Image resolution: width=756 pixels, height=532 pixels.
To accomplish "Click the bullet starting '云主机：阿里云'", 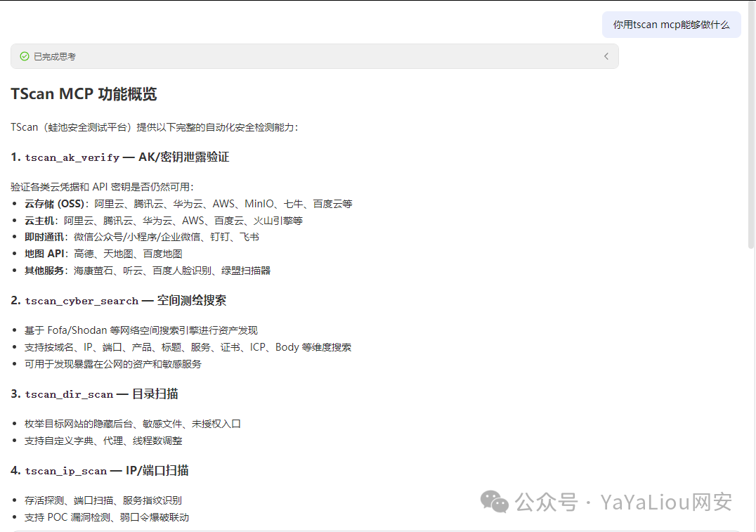I will pos(164,221).
